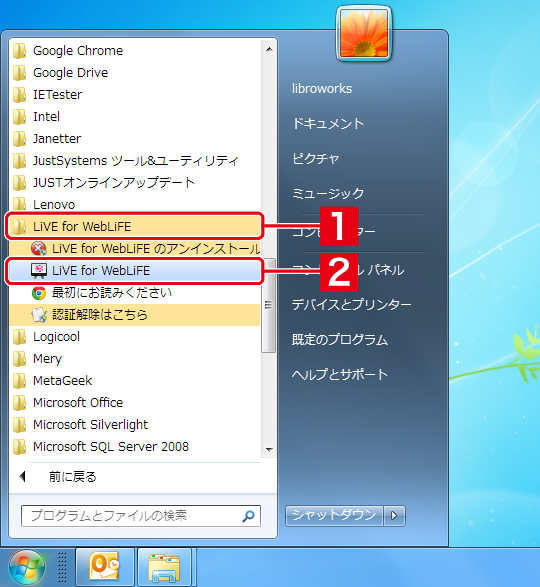The height and width of the screenshot is (587, 540).
Task: Click the user account flower picture
Action: tap(364, 33)
